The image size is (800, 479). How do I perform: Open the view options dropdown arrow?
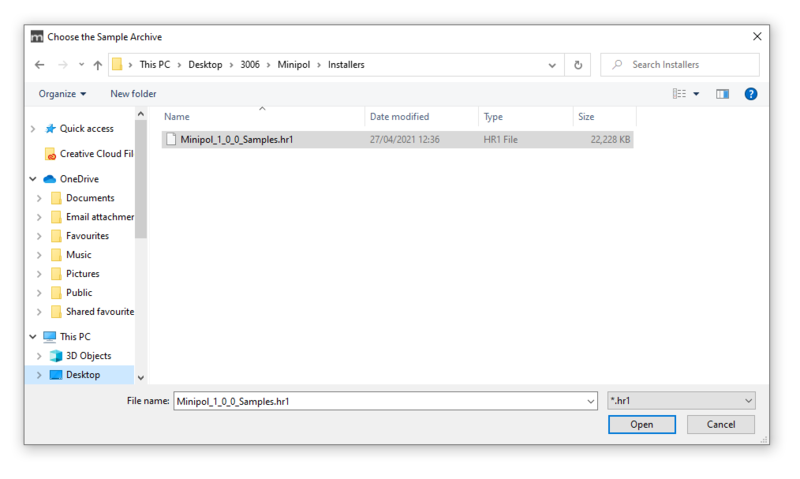pyautogui.click(x=696, y=94)
